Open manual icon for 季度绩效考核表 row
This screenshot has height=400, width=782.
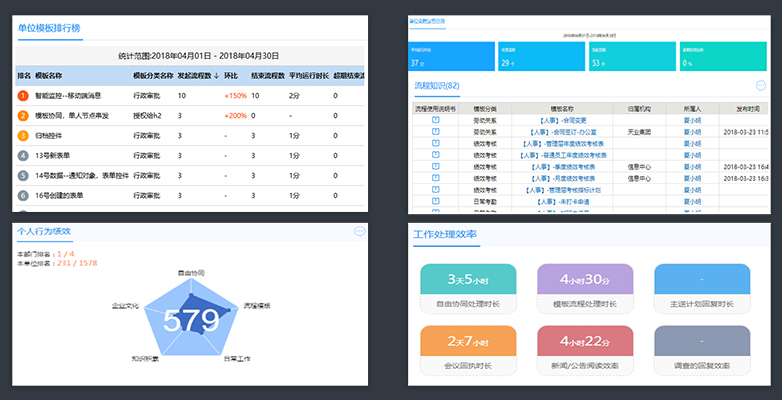click(x=435, y=165)
